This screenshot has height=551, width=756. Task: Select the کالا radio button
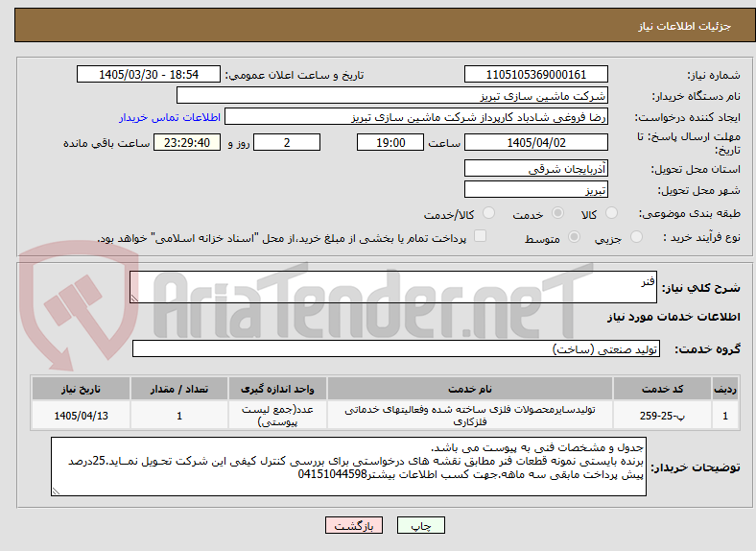pos(611,213)
